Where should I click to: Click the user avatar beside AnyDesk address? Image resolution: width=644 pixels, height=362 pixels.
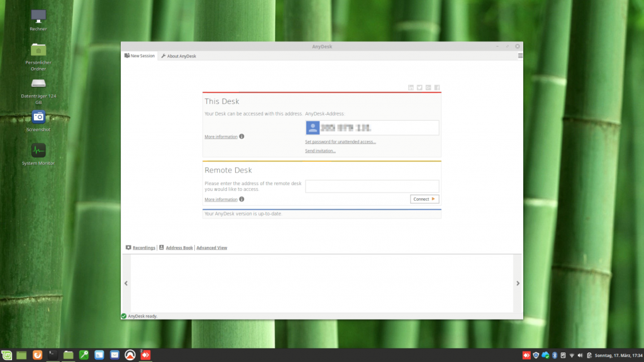(x=313, y=128)
